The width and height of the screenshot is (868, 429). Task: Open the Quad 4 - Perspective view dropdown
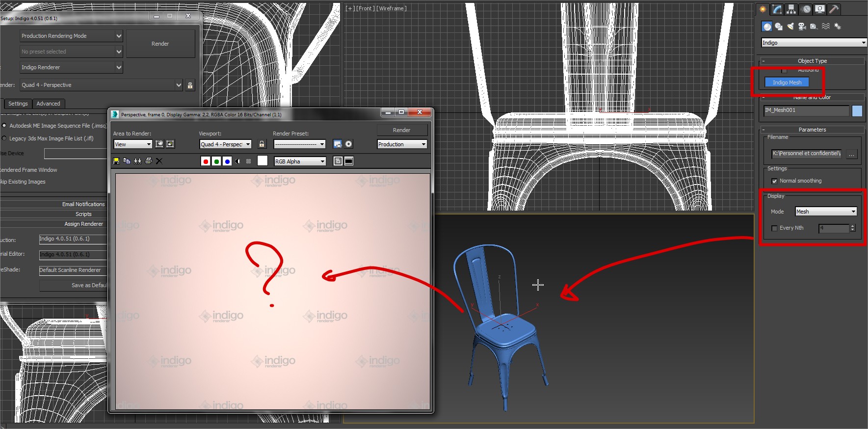[101, 85]
